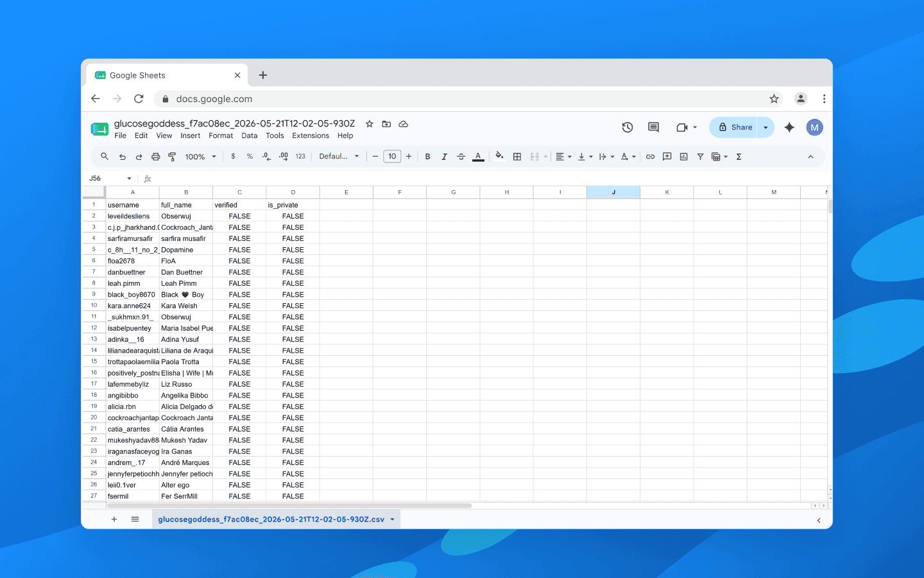Viewport: 924px width, 578px height.
Task: Star this spreadsheet
Action: tap(369, 124)
